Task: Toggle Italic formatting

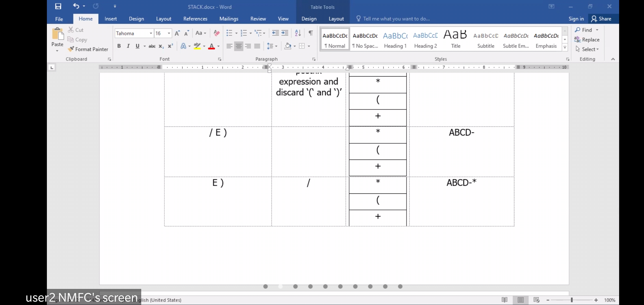Action: tap(128, 46)
